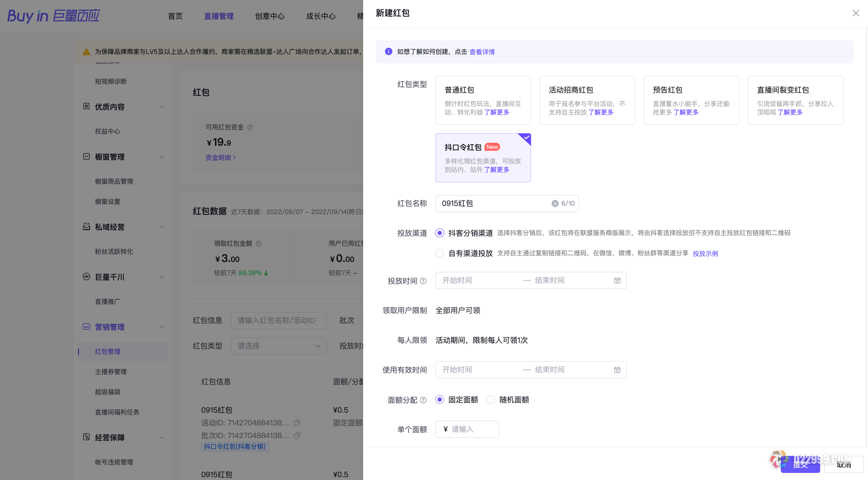The image size is (868, 480).
Task: Click 了解更多 in the 抖口令红包 card
Action: [x=497, y=170]
